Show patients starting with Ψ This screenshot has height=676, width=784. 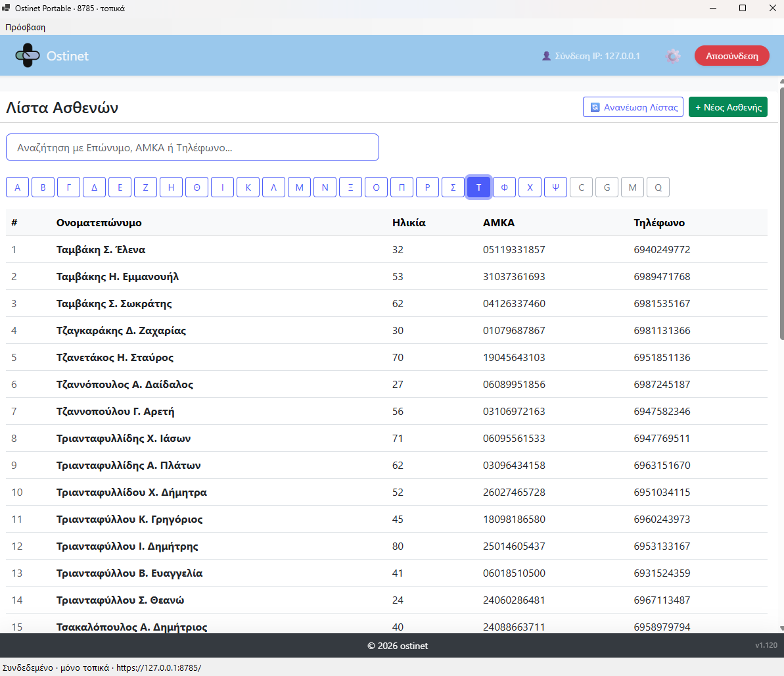[x=555, y=187]
